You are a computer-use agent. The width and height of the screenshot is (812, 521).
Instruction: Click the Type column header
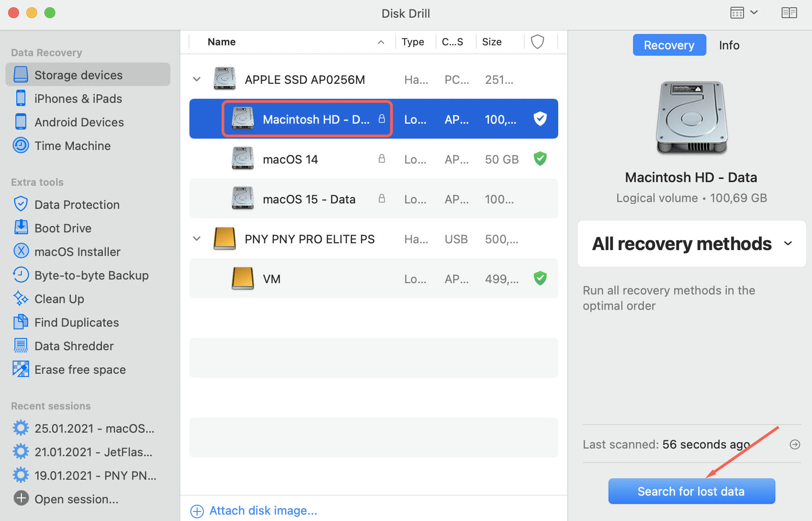click(413, 42)
